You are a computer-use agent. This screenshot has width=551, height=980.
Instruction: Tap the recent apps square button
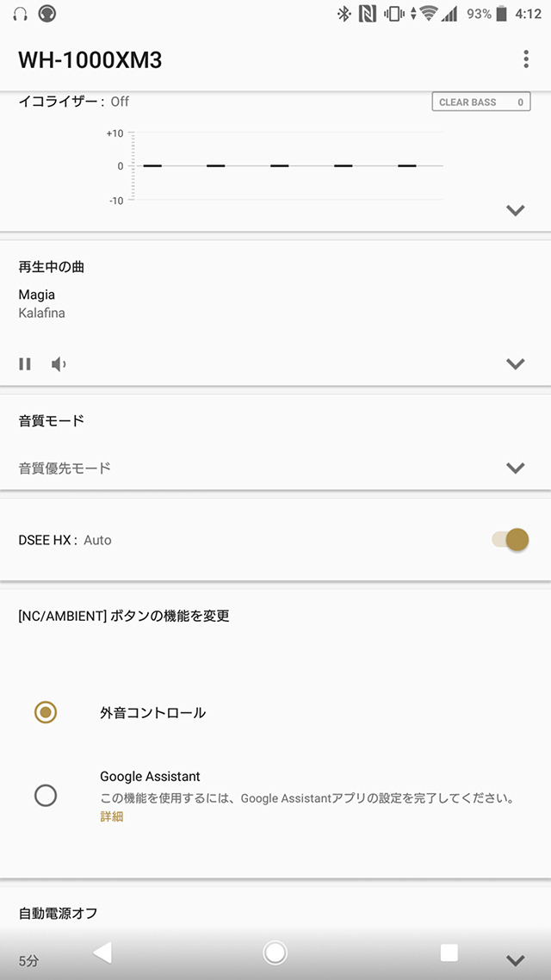(x=449, y=952)
